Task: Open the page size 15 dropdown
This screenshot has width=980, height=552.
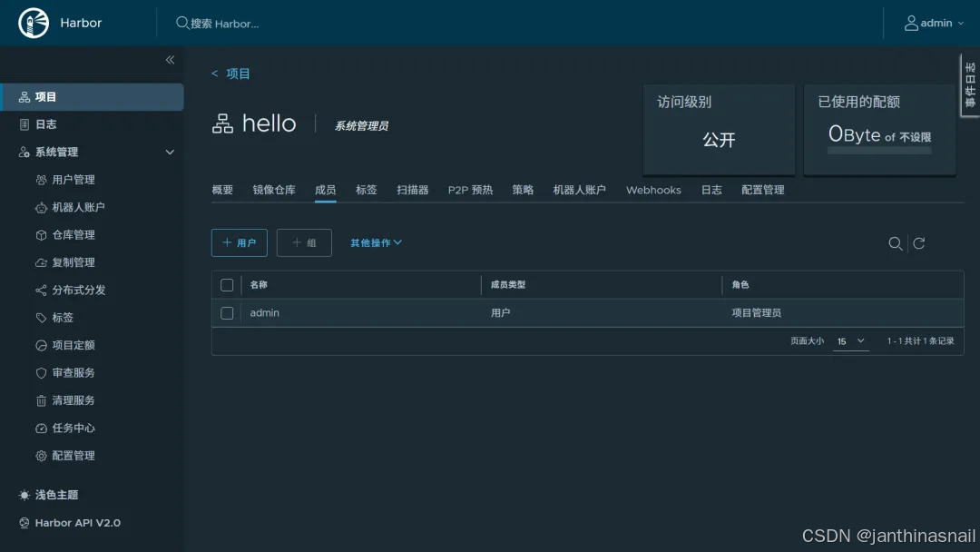Action: tap(850, 341)
